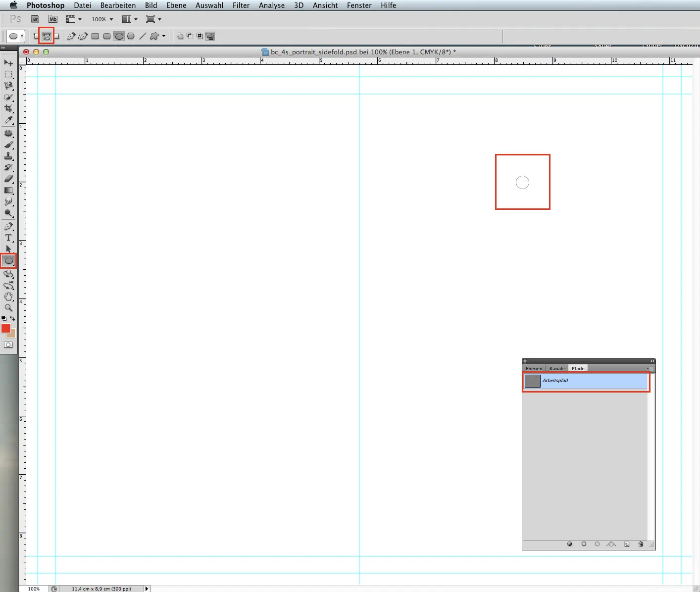Select the Hand tool

pyautogui.click(x=8, y=296)
